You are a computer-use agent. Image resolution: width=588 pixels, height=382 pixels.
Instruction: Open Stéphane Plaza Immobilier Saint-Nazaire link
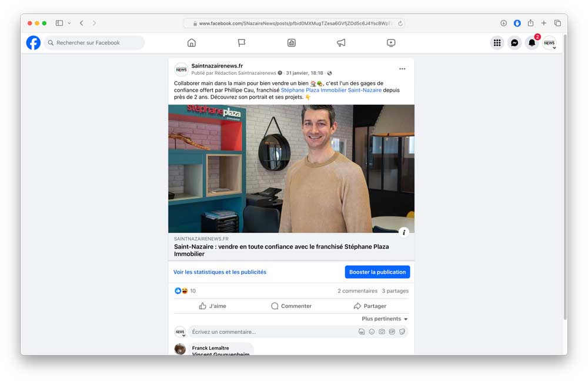click(331, 90)
